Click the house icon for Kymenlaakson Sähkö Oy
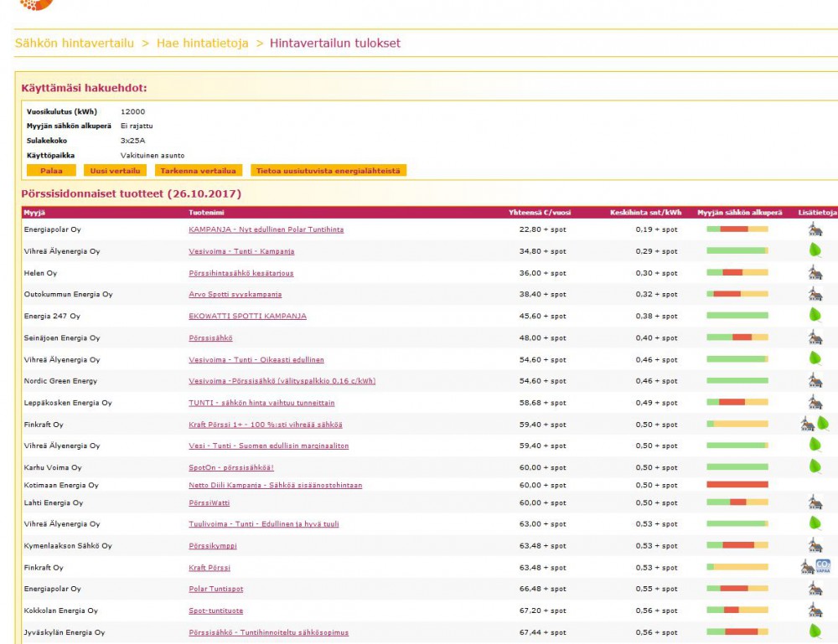Screen dimensions: 838x644 pyautogui.click(x=815, y=545)
